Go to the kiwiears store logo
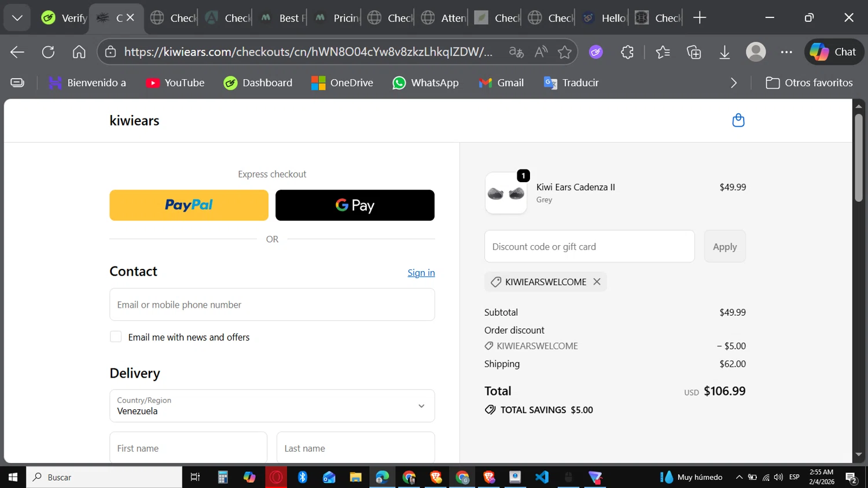Viewport: 868px width, 488px height. pyautogui.click(x=134, y=120)
